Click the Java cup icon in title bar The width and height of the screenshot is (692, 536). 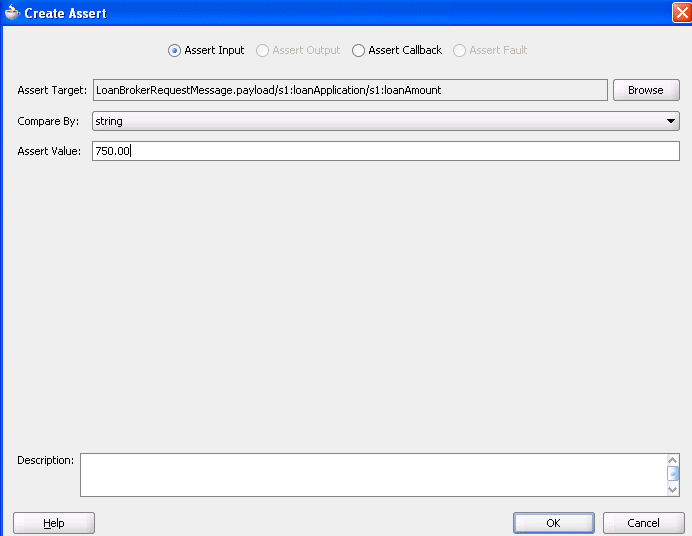[12, 13]
